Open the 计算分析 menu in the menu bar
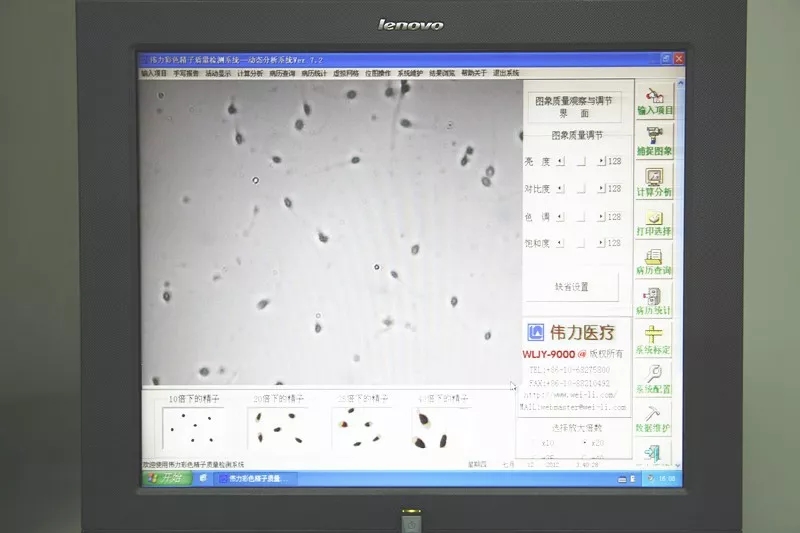Image resolution: width=800 pixels, height=533 pixels. coord(250,73)
